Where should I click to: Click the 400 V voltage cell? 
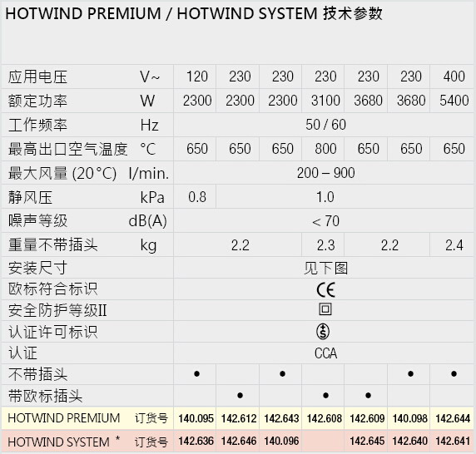(454, 76)
